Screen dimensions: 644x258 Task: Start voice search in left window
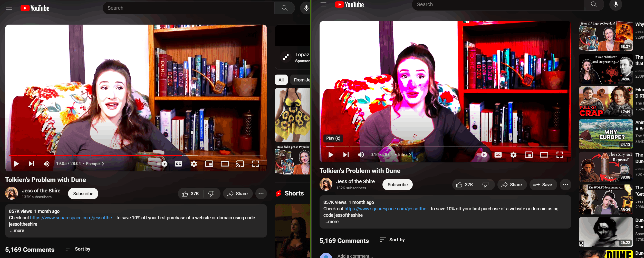(x=306, y=8)
